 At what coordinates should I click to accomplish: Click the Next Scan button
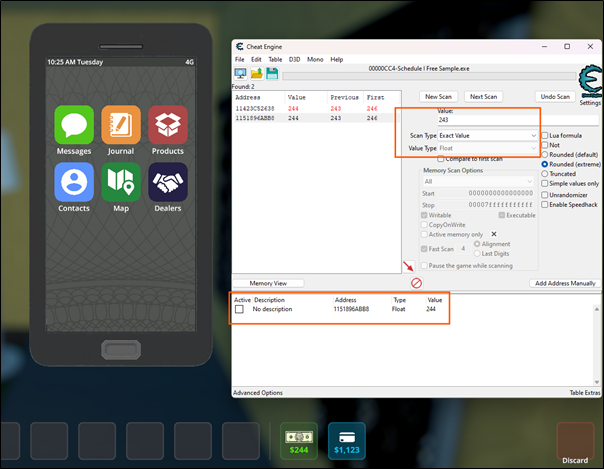pyautogui.click(x=483, y=96)
